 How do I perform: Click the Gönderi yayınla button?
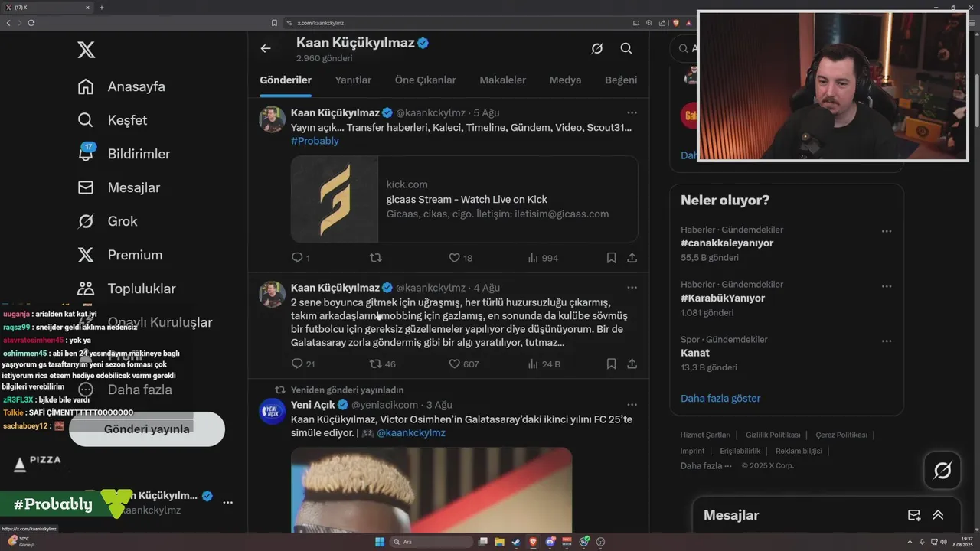tap(147, 429)
